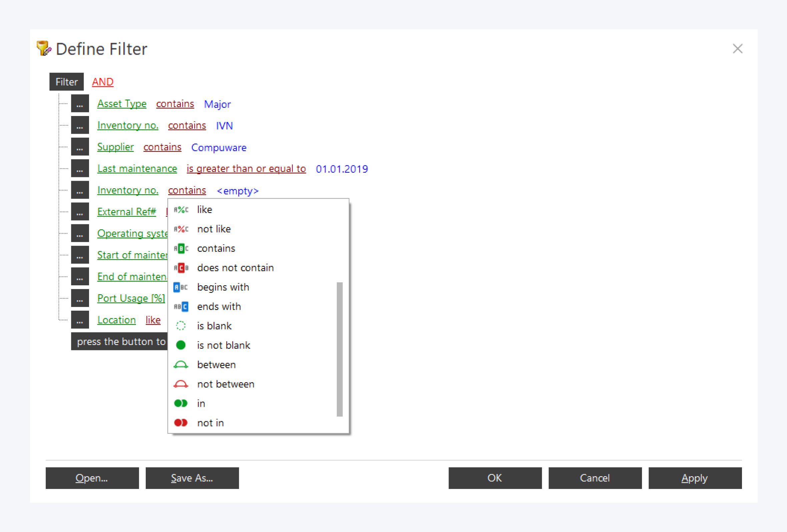The height and width of the screenshot is (532, 787).
Task: Open the 'like' operator for Location row
Action: tap(153, 320)
